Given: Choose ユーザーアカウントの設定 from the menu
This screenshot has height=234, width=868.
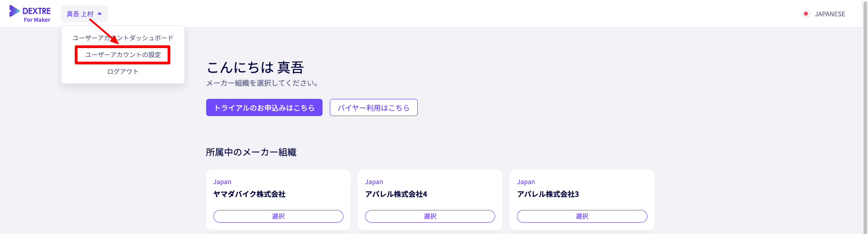Looking at the screenshot, I should pyautogui.click(x=123, y=55).
